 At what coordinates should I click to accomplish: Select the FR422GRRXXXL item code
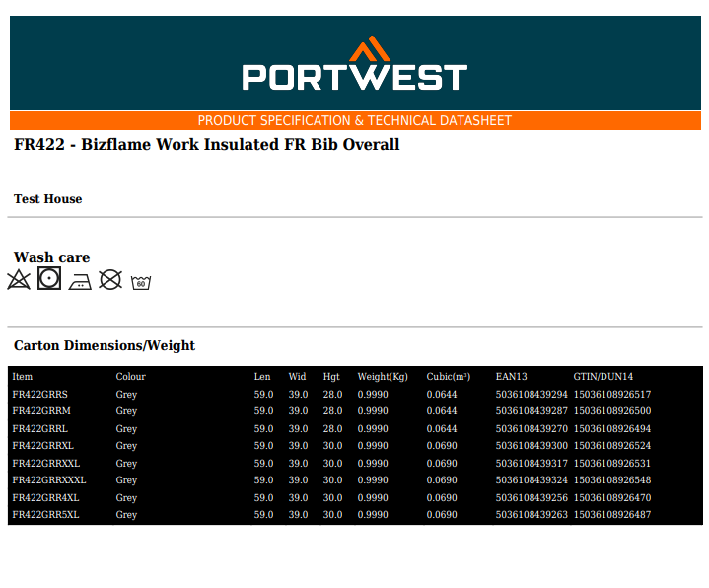(49, 480)
